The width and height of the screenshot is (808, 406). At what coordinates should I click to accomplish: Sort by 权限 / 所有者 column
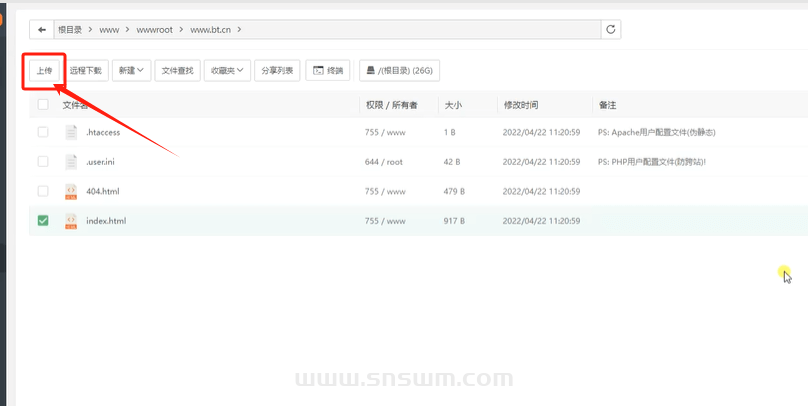tap(392, 105)
